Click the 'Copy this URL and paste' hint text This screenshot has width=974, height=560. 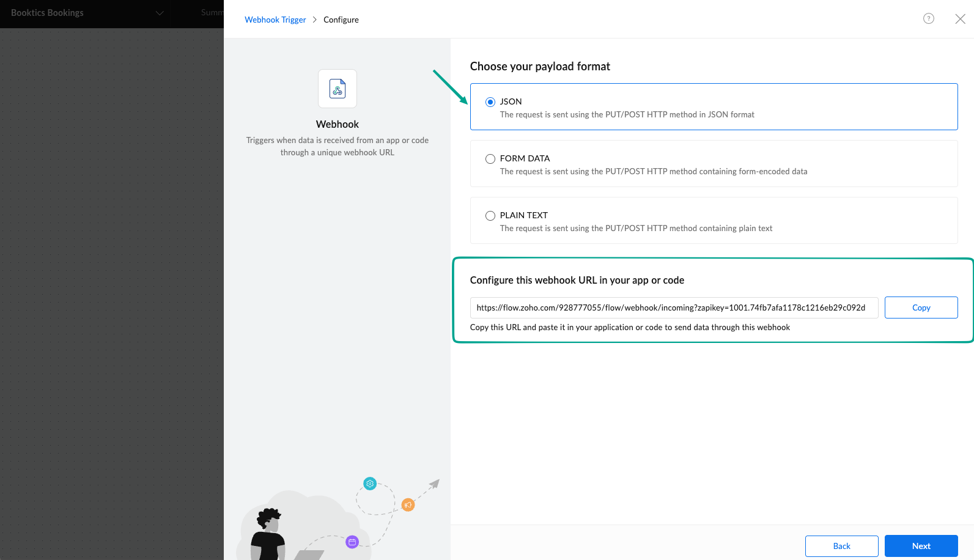click(x=630, y=327)
